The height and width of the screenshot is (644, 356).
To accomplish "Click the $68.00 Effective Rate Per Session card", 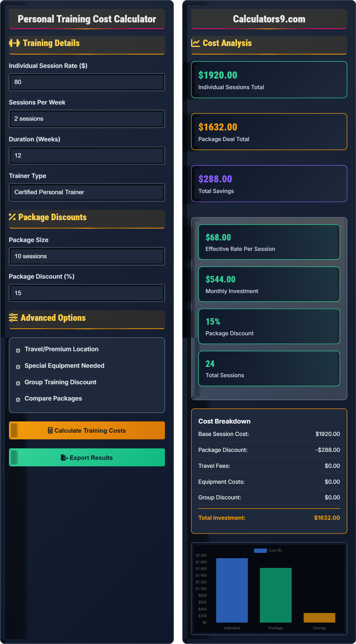I will [x=269, y=242].
